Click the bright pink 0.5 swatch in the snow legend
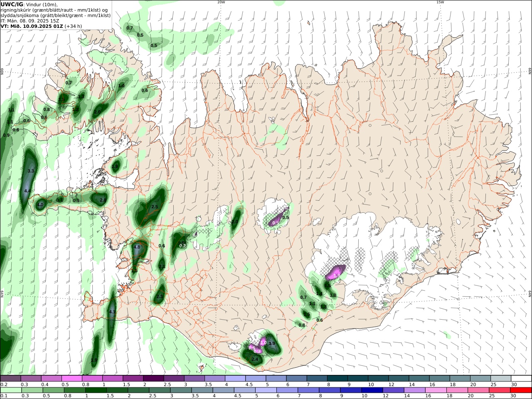 coord(72,379)
